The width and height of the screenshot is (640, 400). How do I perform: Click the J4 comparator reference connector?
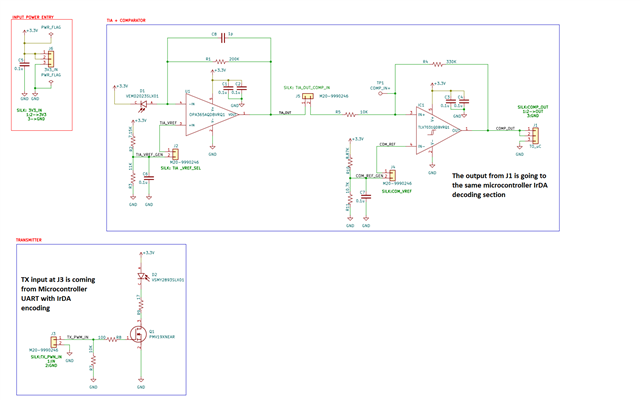[391, 176]
